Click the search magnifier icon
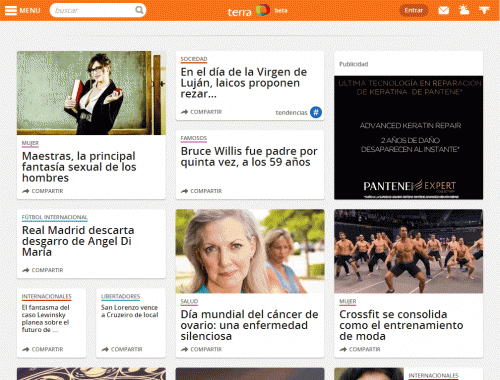The height and width of the screenshot is (380, 500). 139,10
